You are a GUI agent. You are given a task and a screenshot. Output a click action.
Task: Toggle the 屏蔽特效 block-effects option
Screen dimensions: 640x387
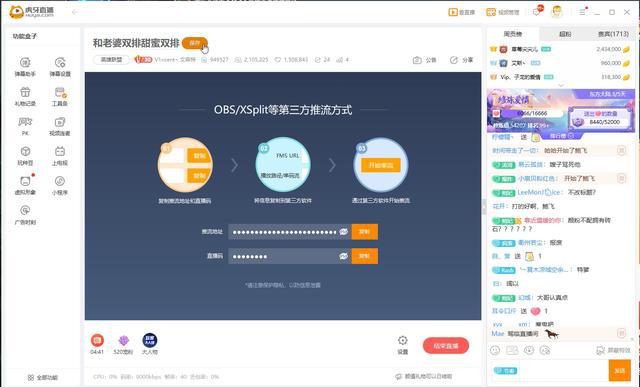click(613, 350)
